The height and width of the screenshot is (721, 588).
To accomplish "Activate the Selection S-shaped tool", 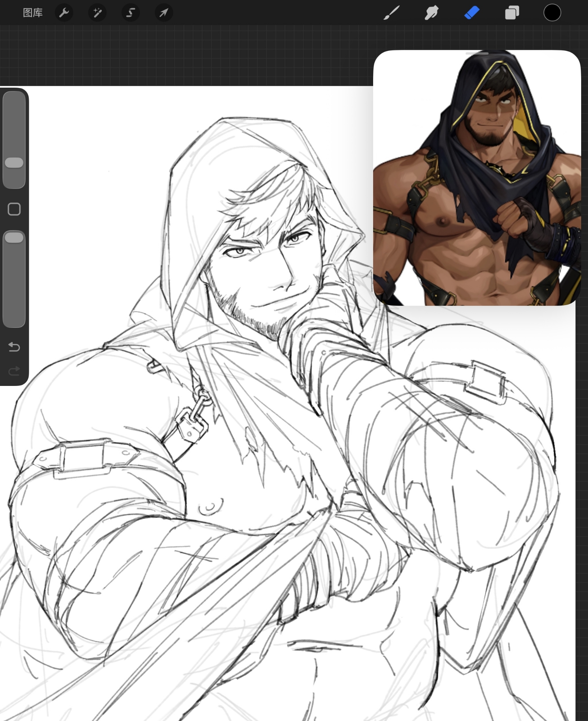I will (131, 13).
